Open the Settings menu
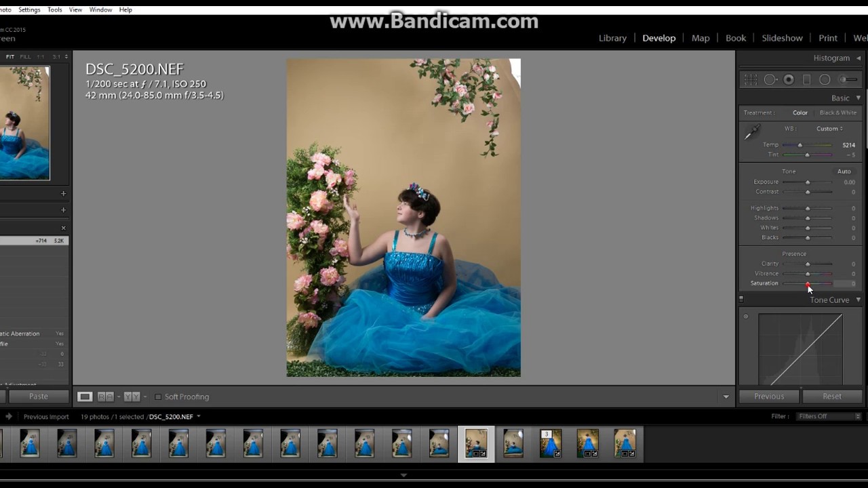868x488 pixels. (29, 10)
